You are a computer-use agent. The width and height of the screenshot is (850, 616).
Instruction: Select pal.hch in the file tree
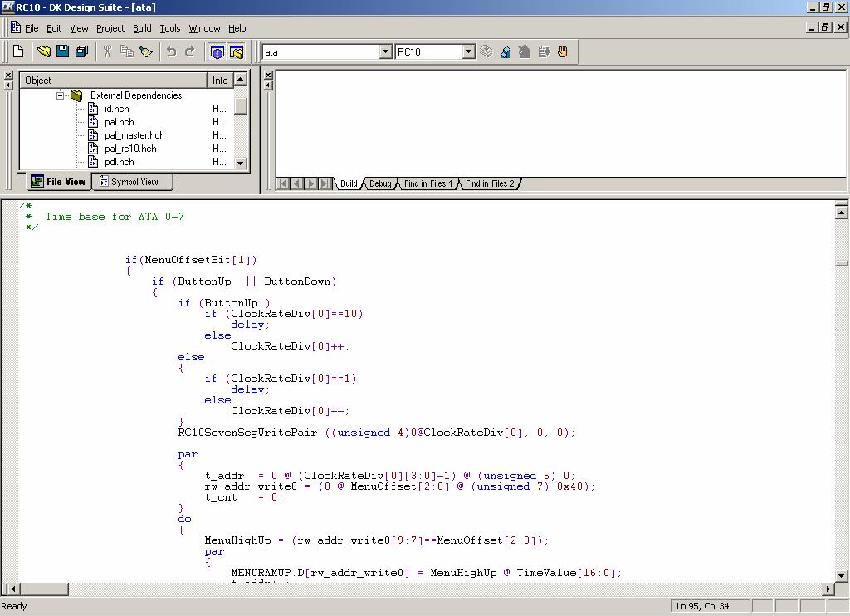(120, 122)
